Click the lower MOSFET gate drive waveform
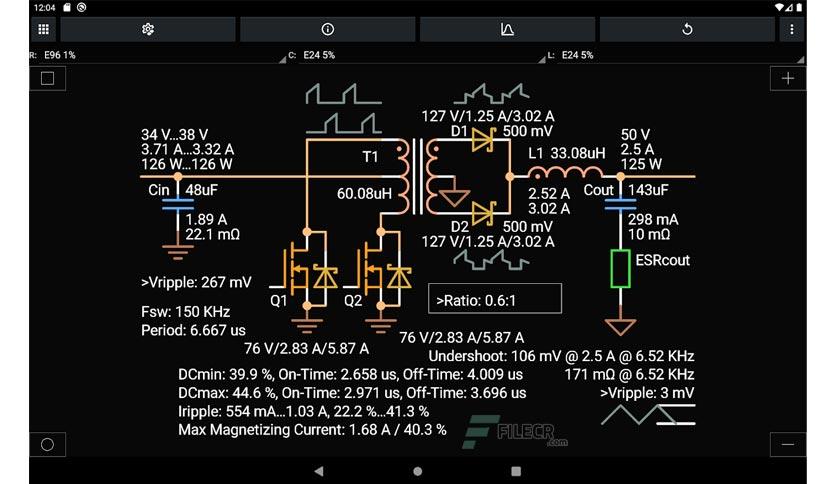836x484 pixels. click(x=343, y=123)
